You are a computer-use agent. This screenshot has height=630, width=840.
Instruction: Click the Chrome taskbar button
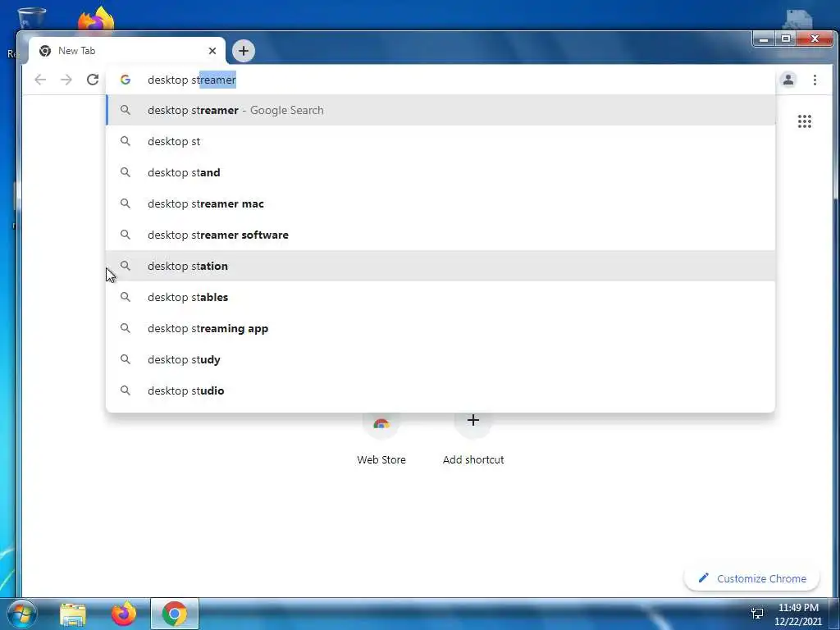tap(175, 614)
